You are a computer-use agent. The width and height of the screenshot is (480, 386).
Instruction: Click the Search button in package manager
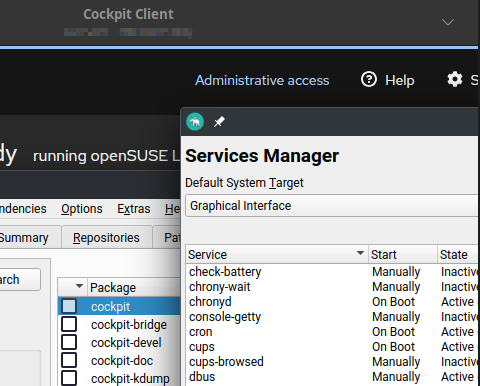tap(19, 280)
